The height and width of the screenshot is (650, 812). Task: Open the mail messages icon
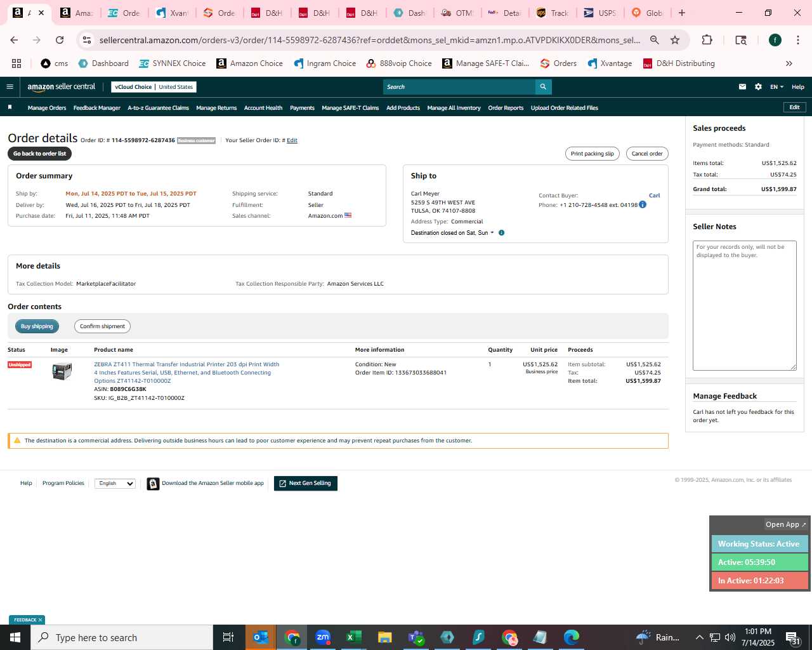(742, 87)
